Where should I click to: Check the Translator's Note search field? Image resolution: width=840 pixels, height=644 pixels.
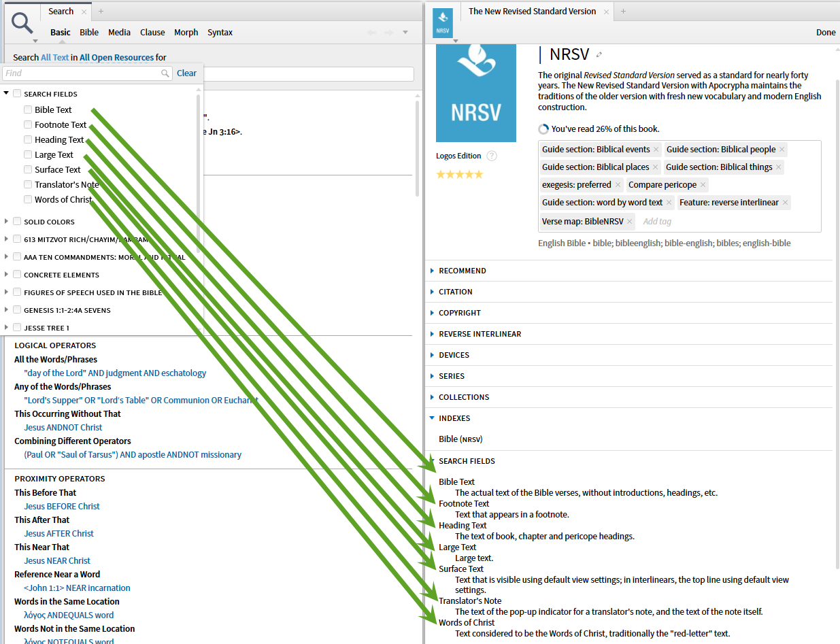28,184
